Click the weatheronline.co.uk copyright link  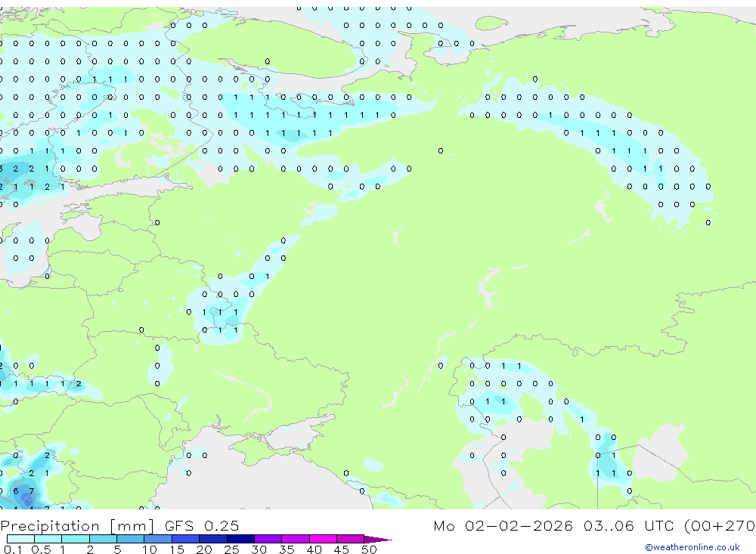(692, 547)
